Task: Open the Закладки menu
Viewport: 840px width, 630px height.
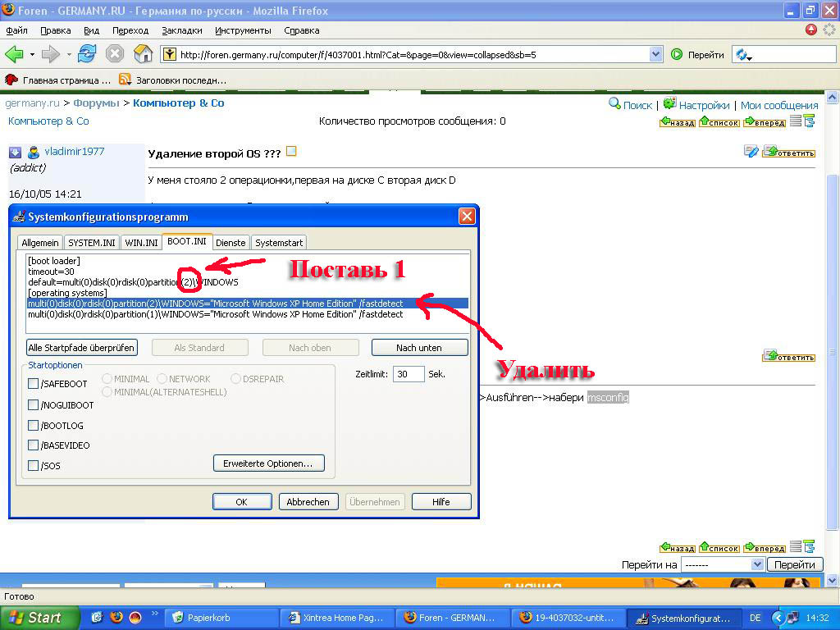Action: [181, 30]
